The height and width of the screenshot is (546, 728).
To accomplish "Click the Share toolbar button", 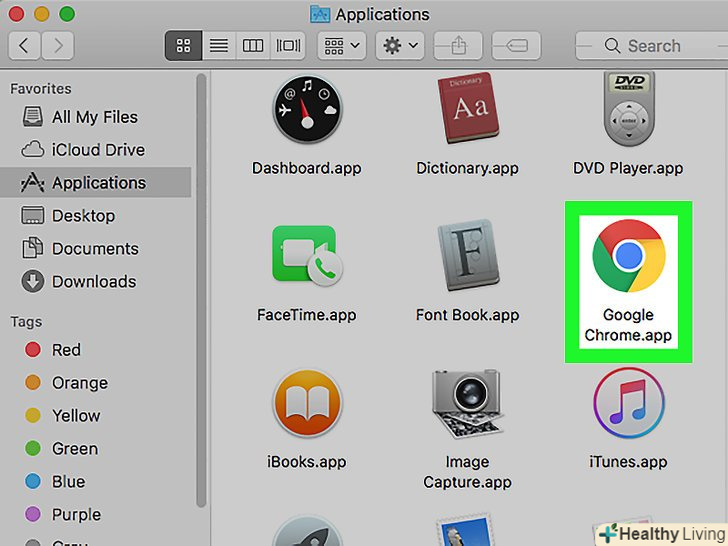I will (x=458, y=46).
